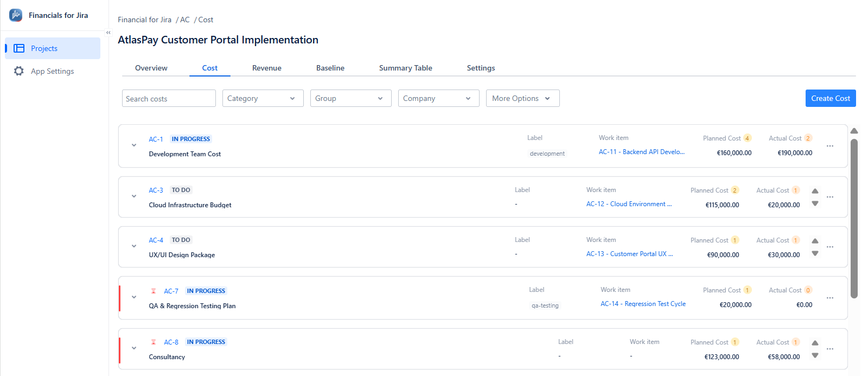Open the Company filter dropdown
This screenshot has height=376, width=868.
pos(439,98)
